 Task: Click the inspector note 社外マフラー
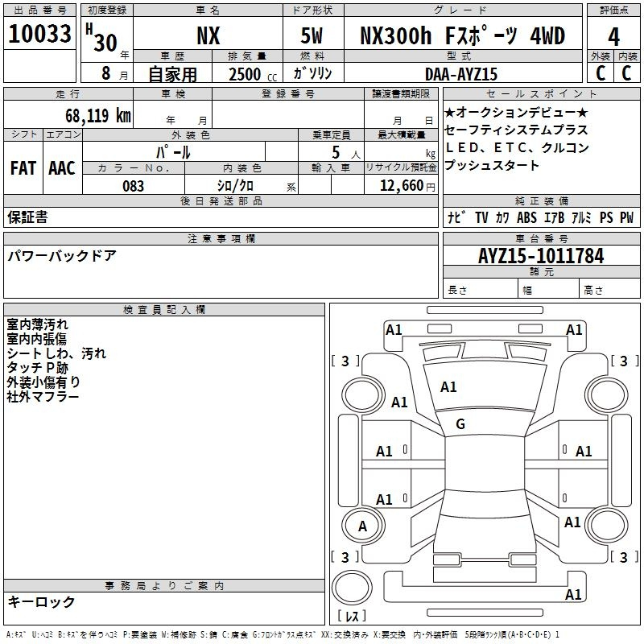(43, 397)
